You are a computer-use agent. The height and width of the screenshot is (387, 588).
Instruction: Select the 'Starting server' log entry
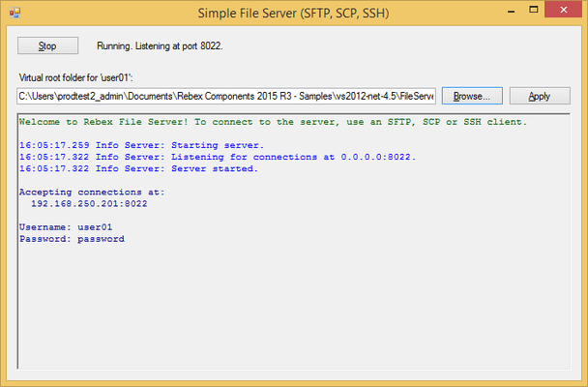coord(140,145)
